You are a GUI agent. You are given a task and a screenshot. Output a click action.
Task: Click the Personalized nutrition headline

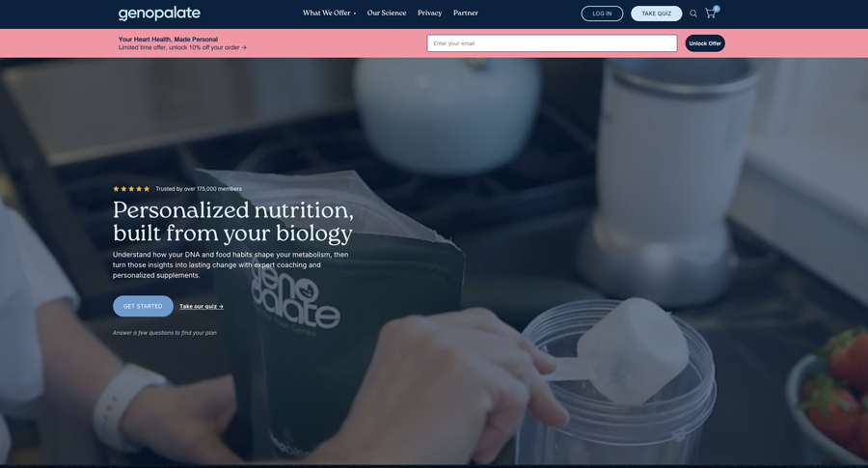233,222
